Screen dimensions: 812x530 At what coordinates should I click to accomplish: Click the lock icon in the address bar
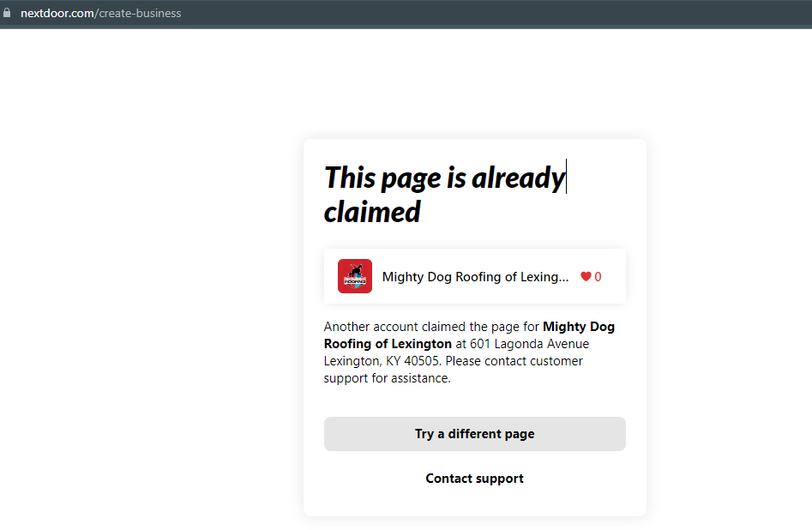7,12
